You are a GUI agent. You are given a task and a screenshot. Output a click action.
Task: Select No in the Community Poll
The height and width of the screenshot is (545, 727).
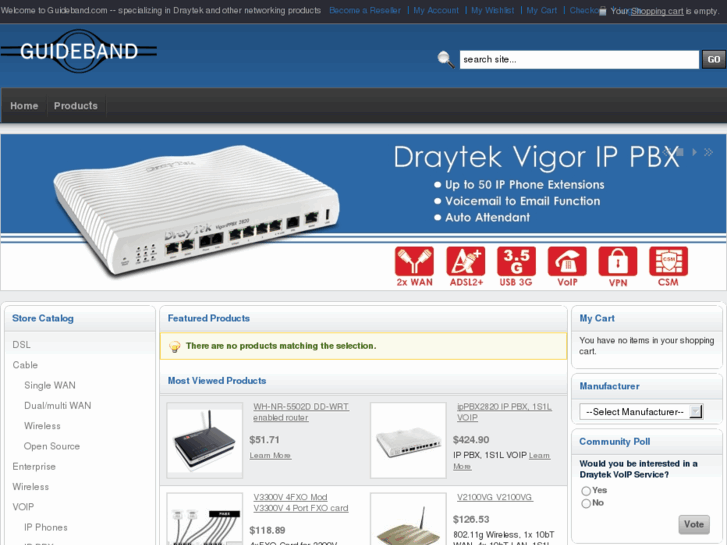(586, 503)
